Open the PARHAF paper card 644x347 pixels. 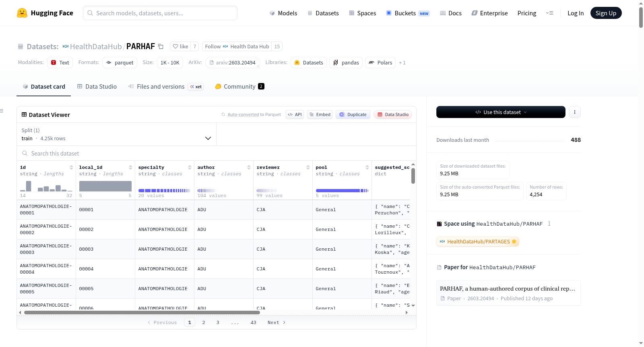click(x=508, y=293)
